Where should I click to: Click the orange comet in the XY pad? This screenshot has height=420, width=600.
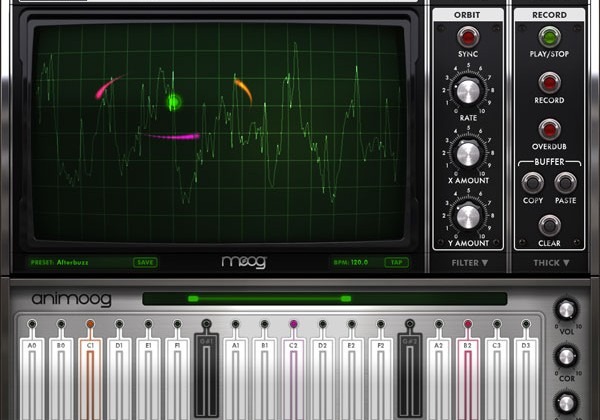[x=243, y=90]
